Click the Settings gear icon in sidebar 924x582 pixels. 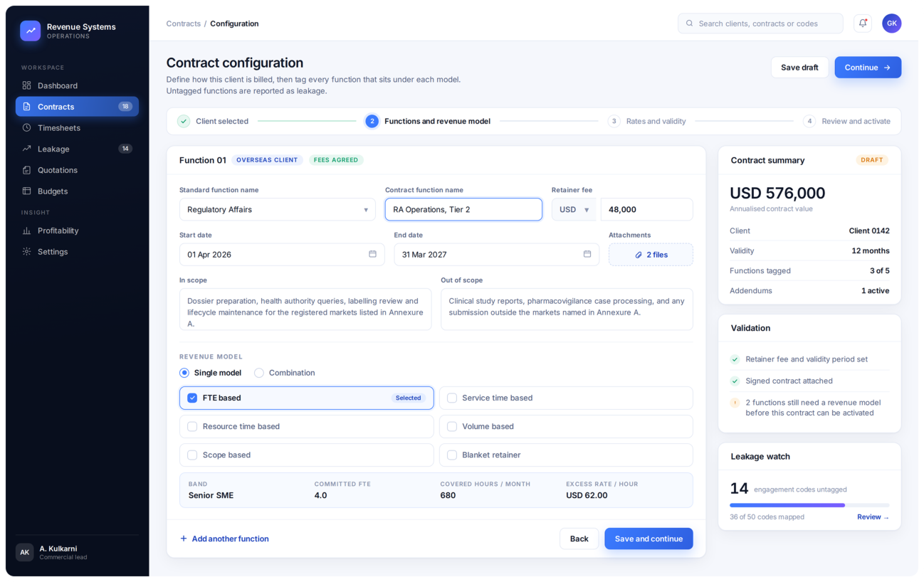pos(26,252)
